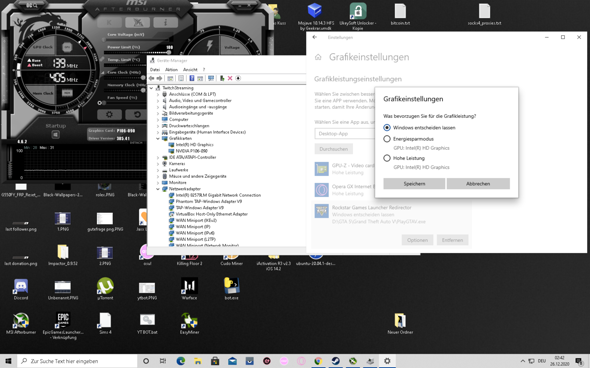Expand Audio, Video und Gamecontroller node
Screen dimensions: 590x368
coord(158,101)
